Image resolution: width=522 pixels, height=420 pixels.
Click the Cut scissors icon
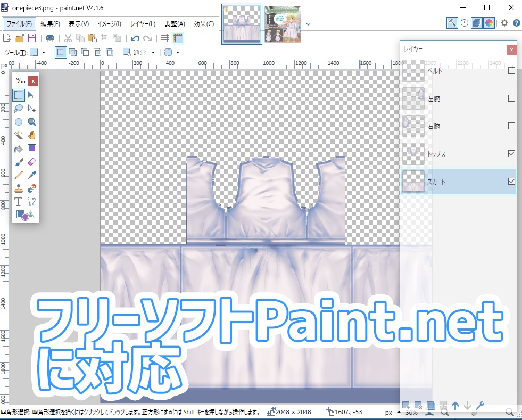pyautogui.click(x=68, y=38)
